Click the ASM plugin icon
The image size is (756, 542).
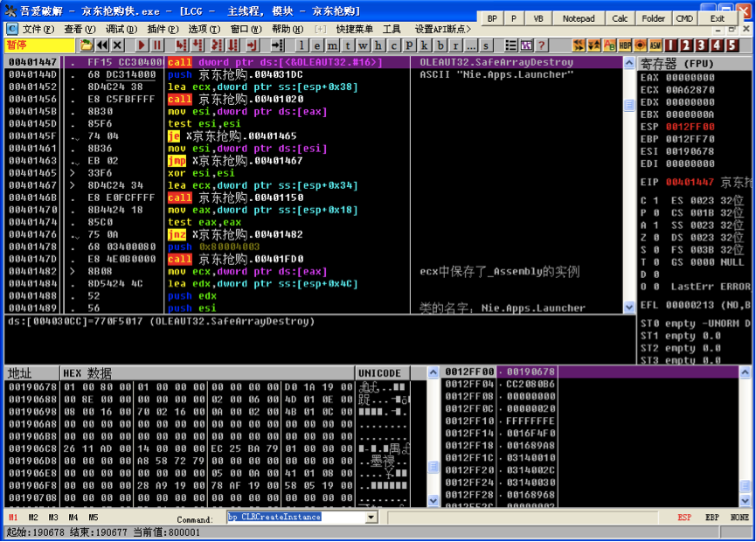click(x=655, y=45)
